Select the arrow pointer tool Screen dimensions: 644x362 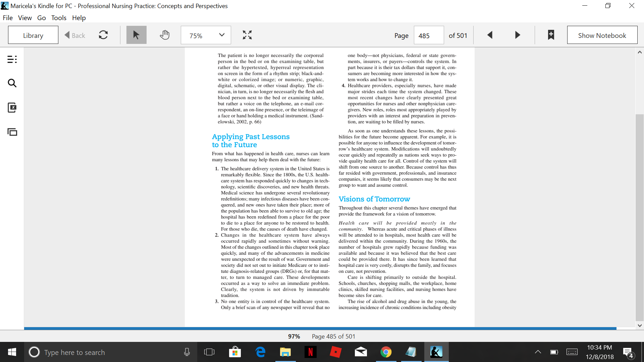click(x=136, y=35)
